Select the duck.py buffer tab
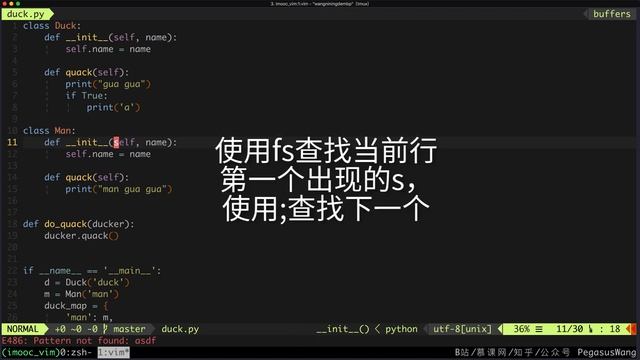 [26, 14]
